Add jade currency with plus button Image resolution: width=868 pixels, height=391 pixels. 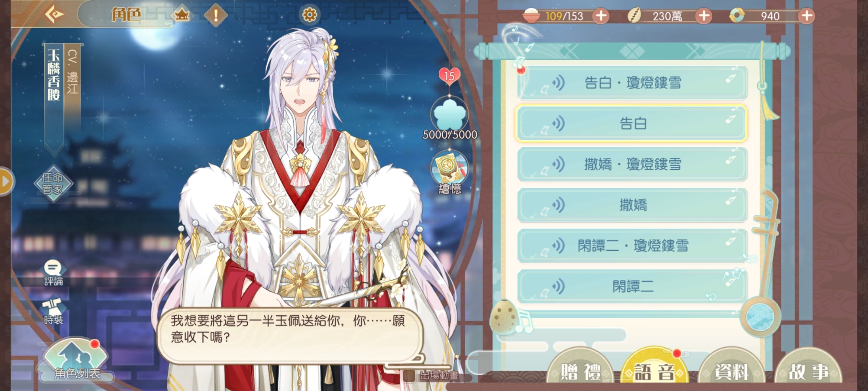tap(807, 16)
